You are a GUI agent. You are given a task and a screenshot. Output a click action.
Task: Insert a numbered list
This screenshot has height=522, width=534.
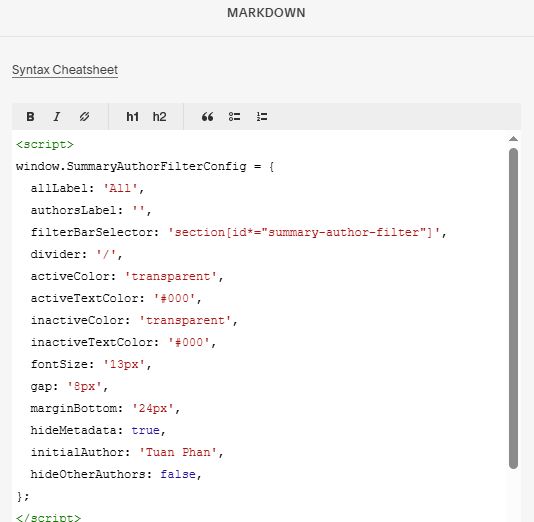coord(262,117)
